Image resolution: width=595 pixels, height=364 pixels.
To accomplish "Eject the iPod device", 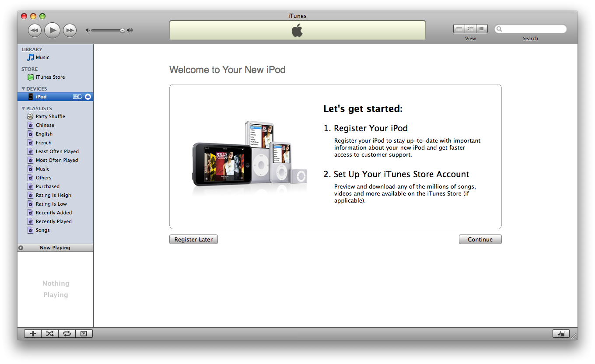I will coord(88,97).
